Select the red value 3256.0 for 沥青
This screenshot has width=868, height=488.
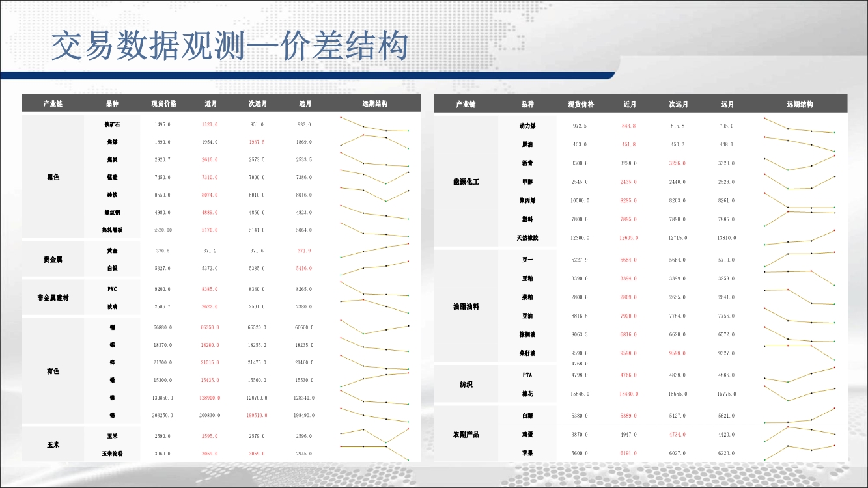point(677,163)
